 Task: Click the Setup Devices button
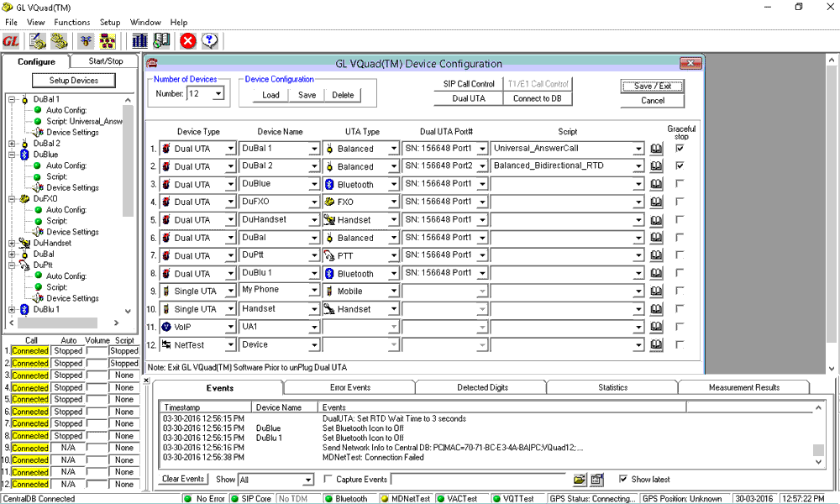tap(74, 81)
